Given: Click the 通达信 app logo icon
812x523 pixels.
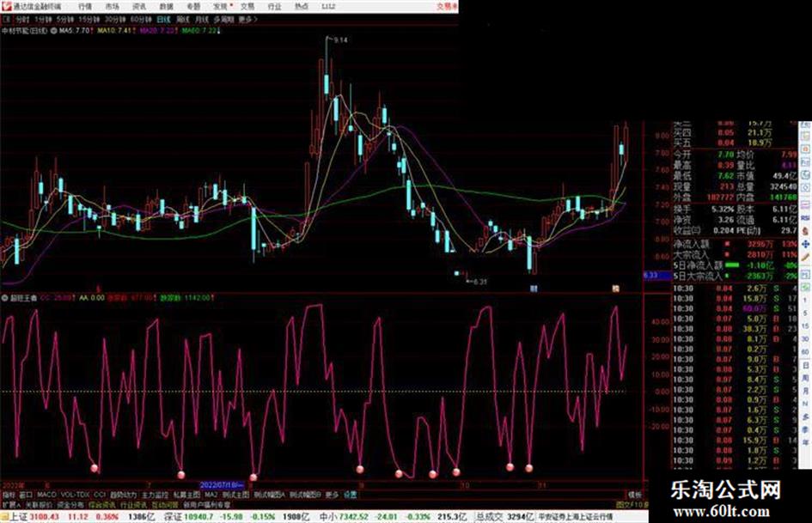Looking at the screenshot, I should click(x=6, y=6).
